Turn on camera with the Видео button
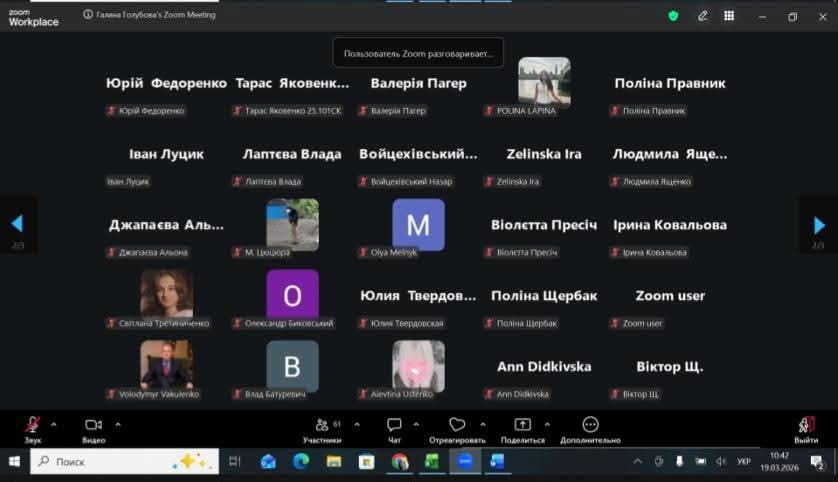This screenshot has height=482, width=838. click(93, 425)
